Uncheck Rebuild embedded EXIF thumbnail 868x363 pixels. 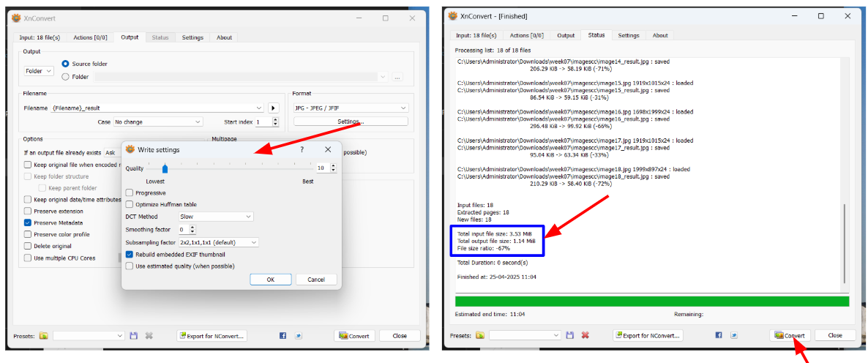pyautogui.click(x=130, y=255)
